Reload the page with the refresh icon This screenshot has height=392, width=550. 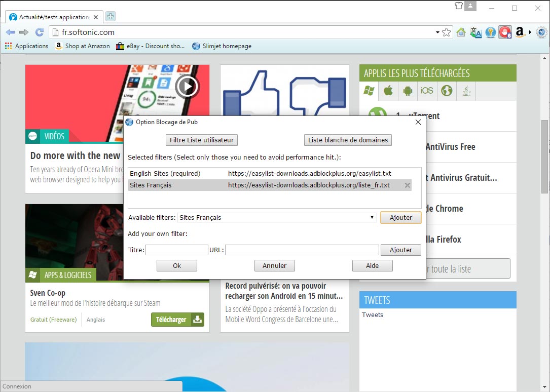[x=40, y=32]
